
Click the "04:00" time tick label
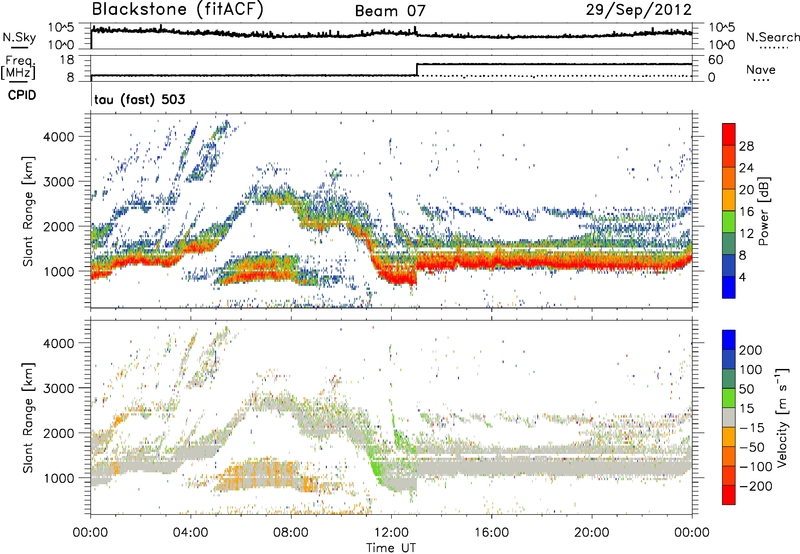[x=191, y=533]
